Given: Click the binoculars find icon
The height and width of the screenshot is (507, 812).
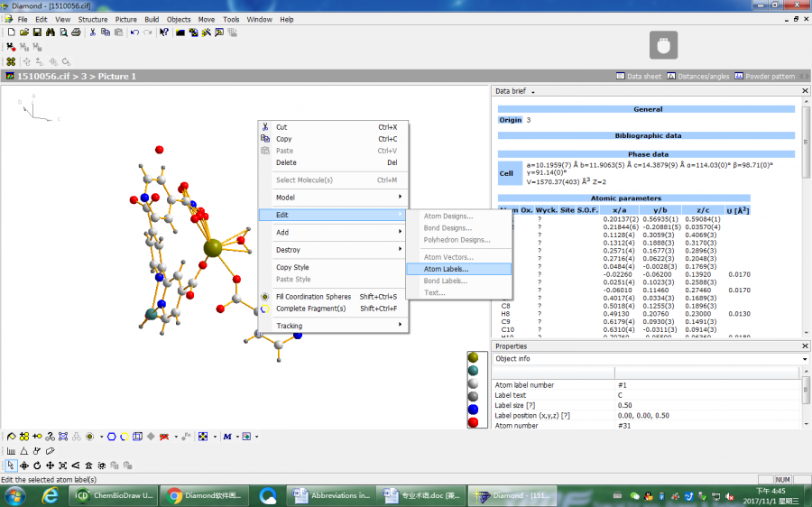Looking at the screenshot, I should click(x=51, y=32).
